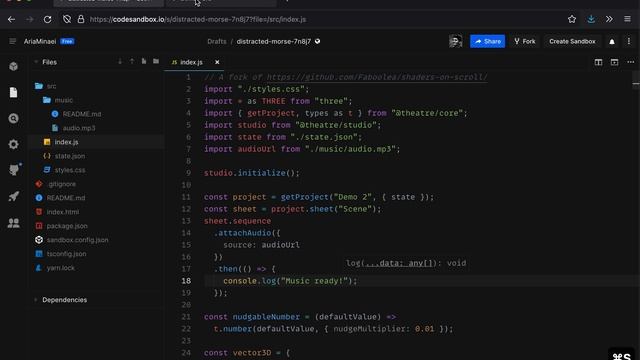
Task: Open README.md inside music folder
Action: coord(82,114)
